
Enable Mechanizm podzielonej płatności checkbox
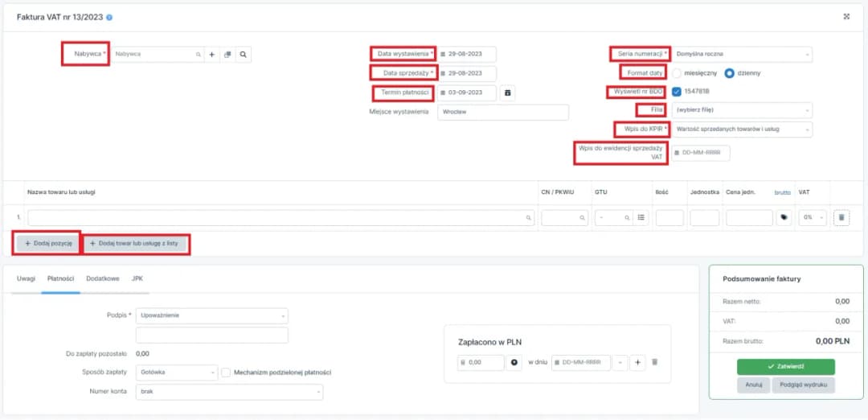[x=226, y=373]
